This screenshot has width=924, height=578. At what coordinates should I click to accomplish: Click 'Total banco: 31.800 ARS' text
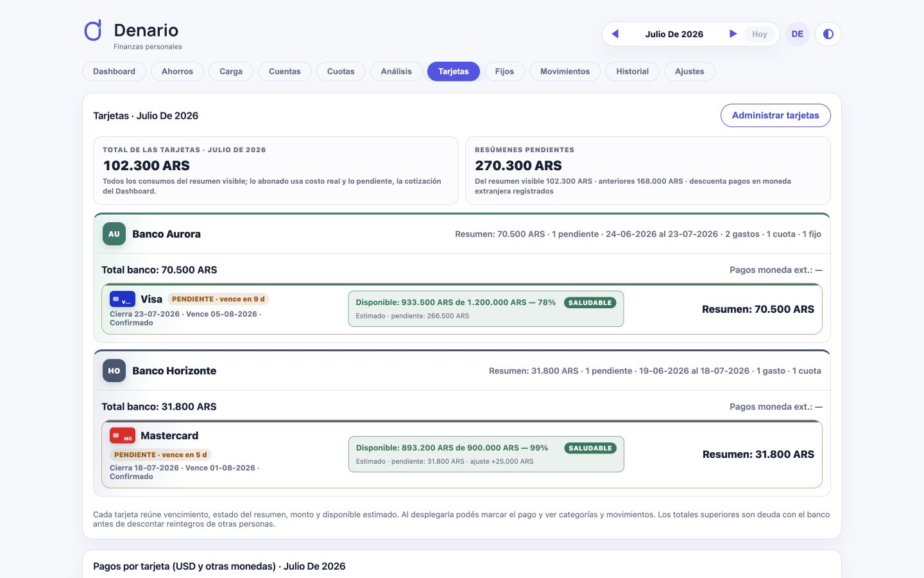(x=159, y=407)
